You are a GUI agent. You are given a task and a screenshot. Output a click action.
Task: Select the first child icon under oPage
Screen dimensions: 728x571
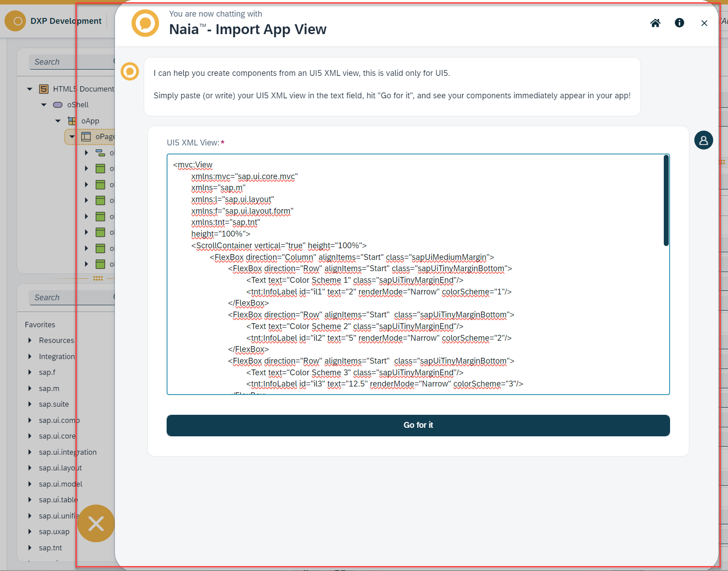101,153
